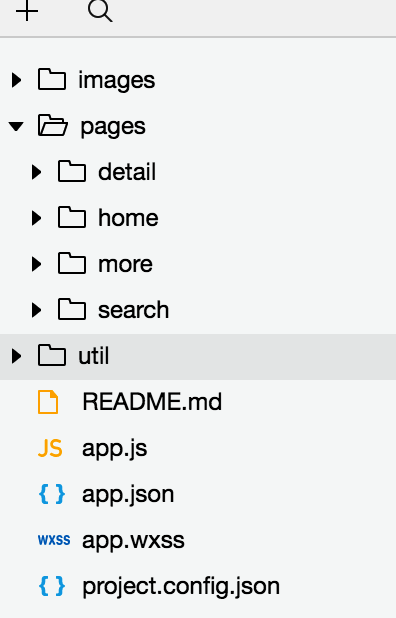This screenshot has height=618, width=396.
Task: Open the search magnifier icon
Action: click(x=100, y=11)
